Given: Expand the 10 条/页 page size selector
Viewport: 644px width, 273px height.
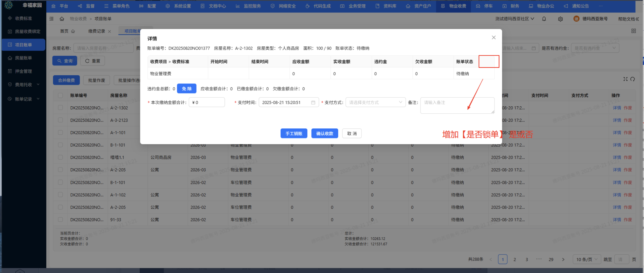Looking at the screenshot, I should coord(586,259).
